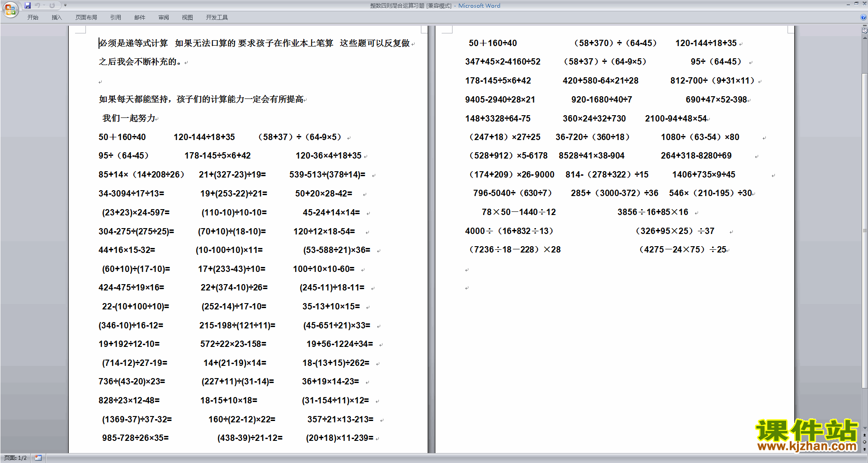Open the 审阅 ribbon tab

coord(164,18)
